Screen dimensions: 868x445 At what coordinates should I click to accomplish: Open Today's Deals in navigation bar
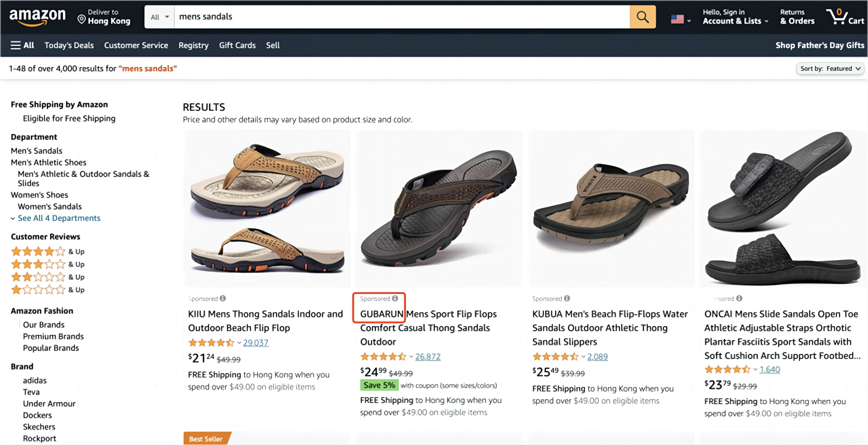(x=69, y=45)
